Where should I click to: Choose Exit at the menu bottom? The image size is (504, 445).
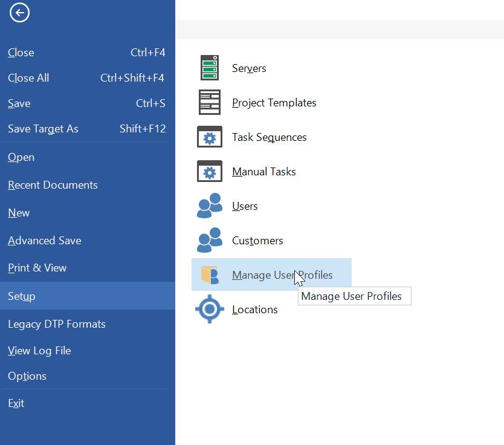click(x=88, y=403)
